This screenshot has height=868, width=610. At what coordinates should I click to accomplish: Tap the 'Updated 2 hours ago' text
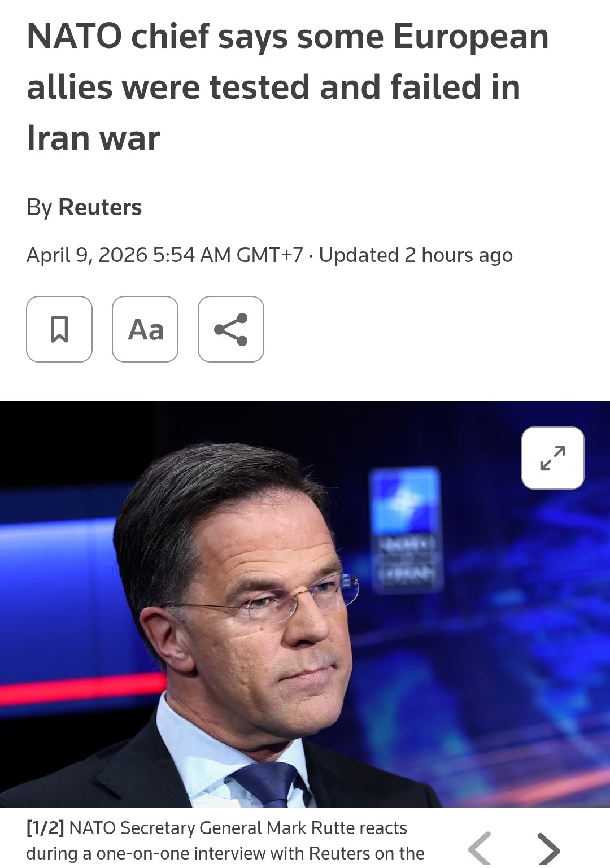pyautogui.click(x=416, y=255)
